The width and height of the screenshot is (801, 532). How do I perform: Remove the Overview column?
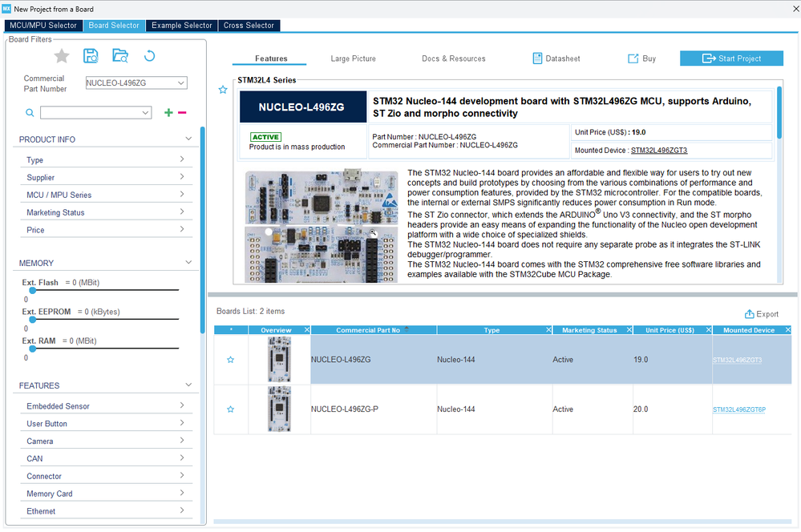coord(307,330)
